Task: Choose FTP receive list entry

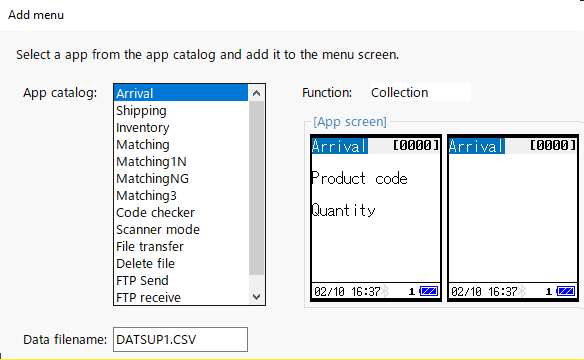Action: click(181, 297)
